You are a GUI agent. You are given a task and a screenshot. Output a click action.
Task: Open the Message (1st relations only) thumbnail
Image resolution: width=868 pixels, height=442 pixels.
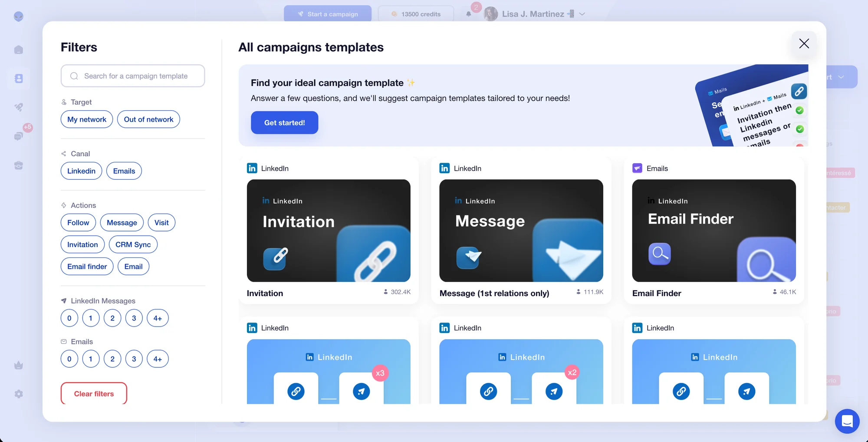tap(521, 231)
